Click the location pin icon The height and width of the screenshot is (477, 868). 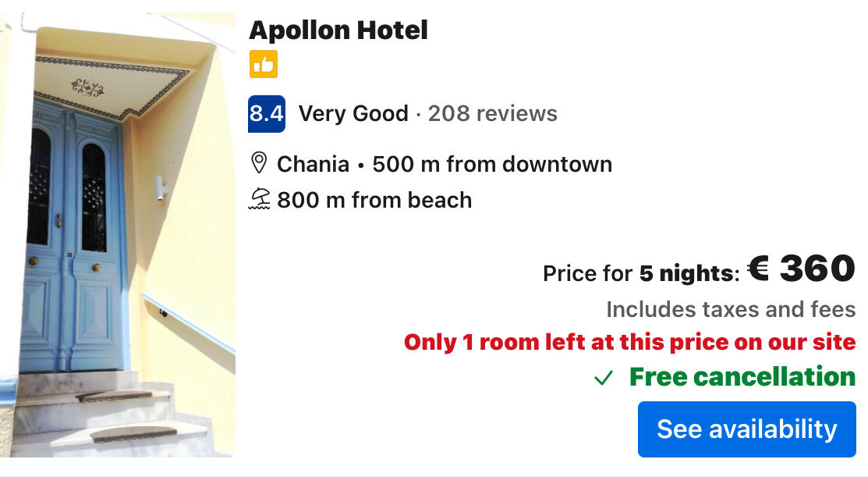click(x=258, y=164)
